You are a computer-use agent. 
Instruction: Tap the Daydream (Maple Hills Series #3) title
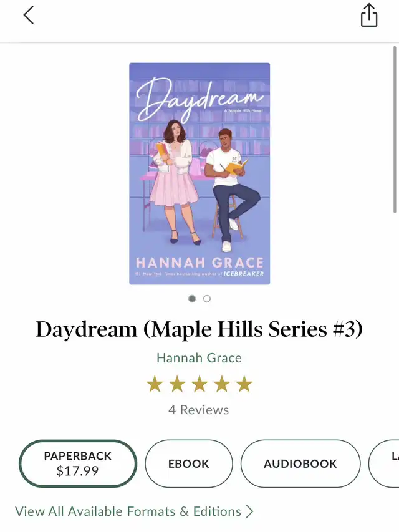199,329
